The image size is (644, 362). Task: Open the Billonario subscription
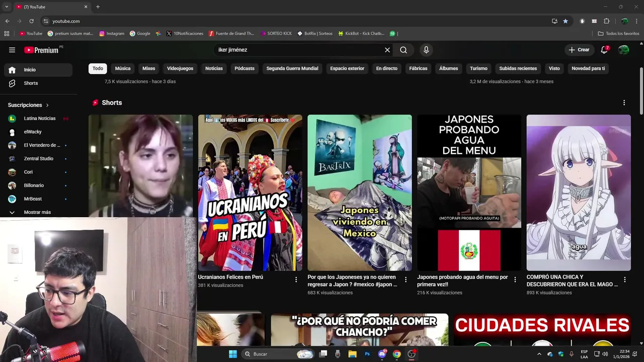(x=38, y=186)
